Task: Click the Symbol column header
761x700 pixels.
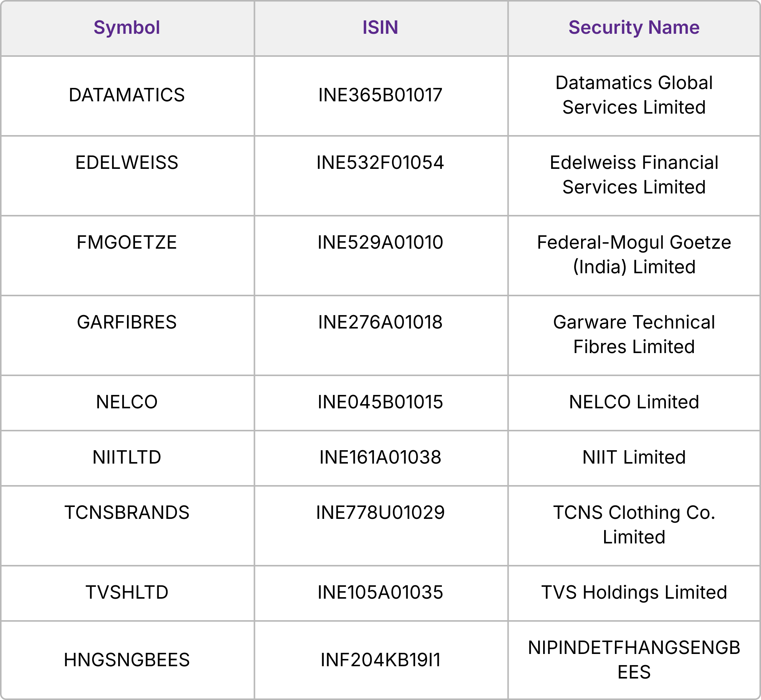Action: [x=127, y=28]
